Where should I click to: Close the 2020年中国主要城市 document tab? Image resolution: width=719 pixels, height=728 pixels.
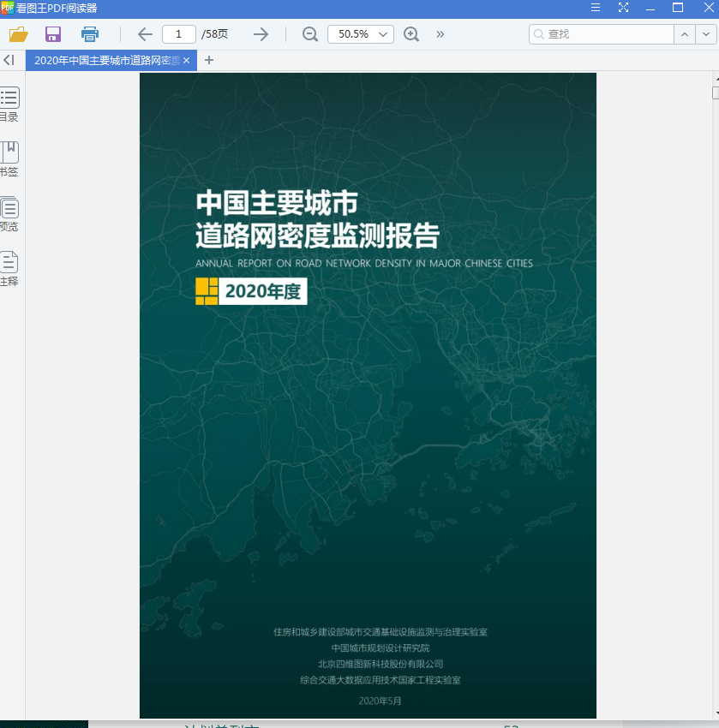187,60
